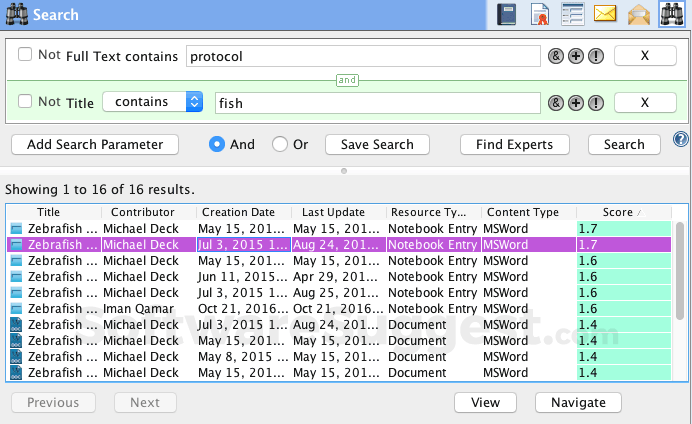Click the Find Experts button

pos(514,144)
